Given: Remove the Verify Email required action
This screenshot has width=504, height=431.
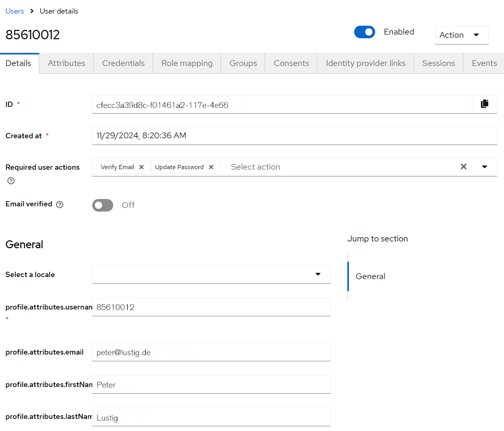Looking at the screenshot, I should (x=141, y=167).
